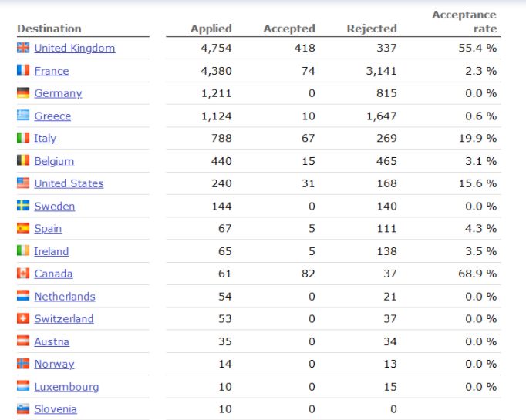Click the Canada flag icon
526x420 pixels.
(x=23, y=273)
